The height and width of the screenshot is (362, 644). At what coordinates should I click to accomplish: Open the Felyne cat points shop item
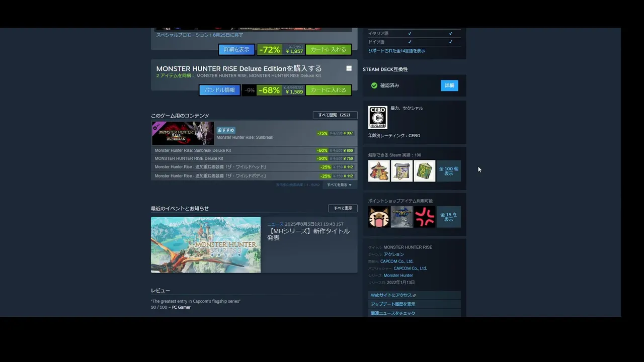click(x=379, y=217)
